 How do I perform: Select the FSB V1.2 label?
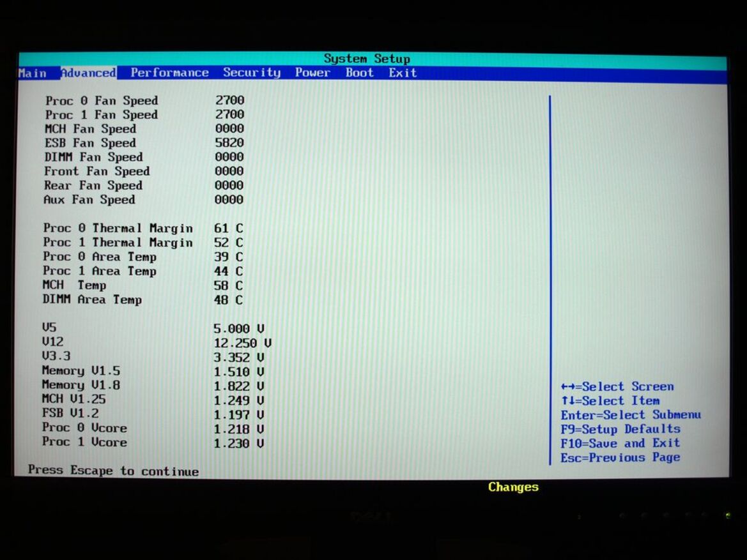[x=70, y=413]
